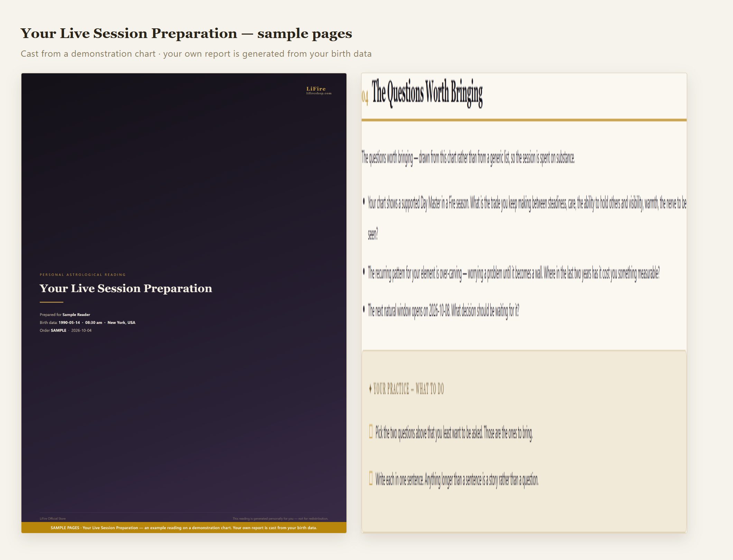The height and width of the screenshot is (560, 733).
Task: Click 'LiFire Official Store' footer text
Action: (53, 519)
